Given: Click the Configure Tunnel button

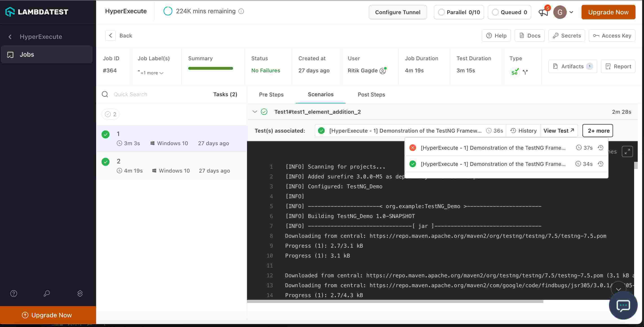Looking at the screenshot, I should click(397, 12).
